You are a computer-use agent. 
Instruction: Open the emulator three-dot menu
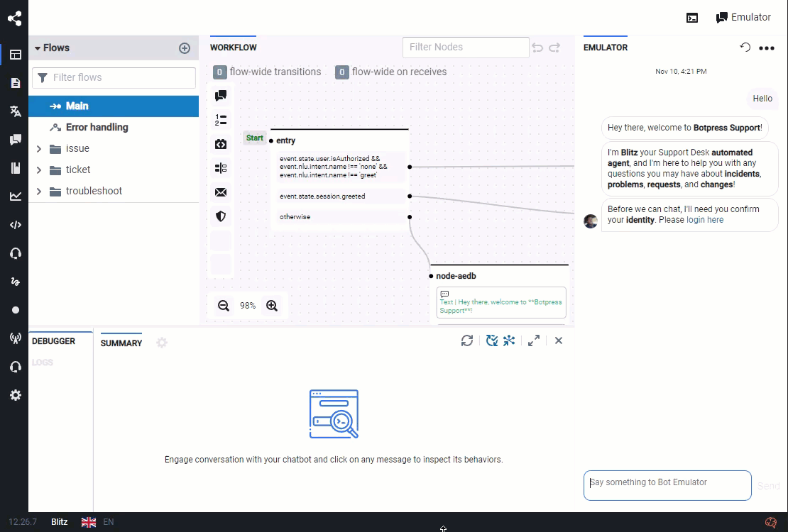click(x=766, y=47)
